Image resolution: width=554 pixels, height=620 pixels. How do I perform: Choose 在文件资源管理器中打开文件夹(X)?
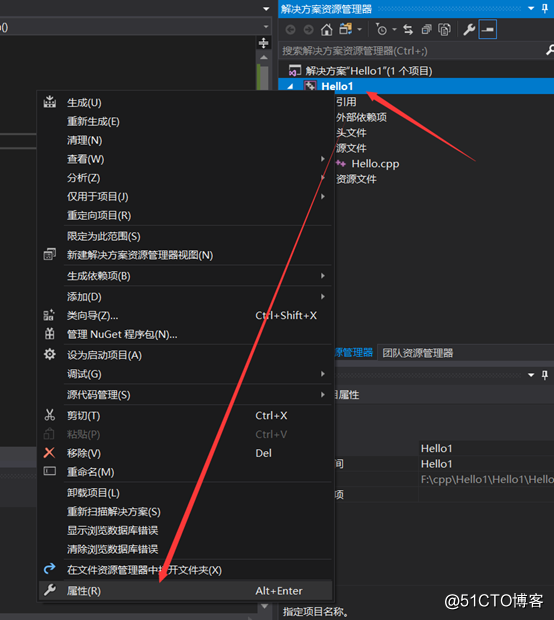click(185, 570)
